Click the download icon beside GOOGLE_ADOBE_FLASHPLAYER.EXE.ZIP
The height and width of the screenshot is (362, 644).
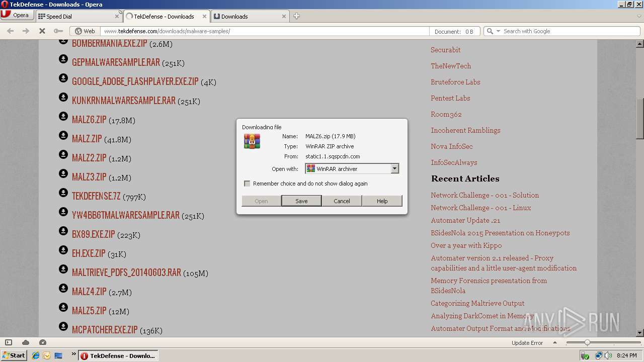tap(63, 78)
